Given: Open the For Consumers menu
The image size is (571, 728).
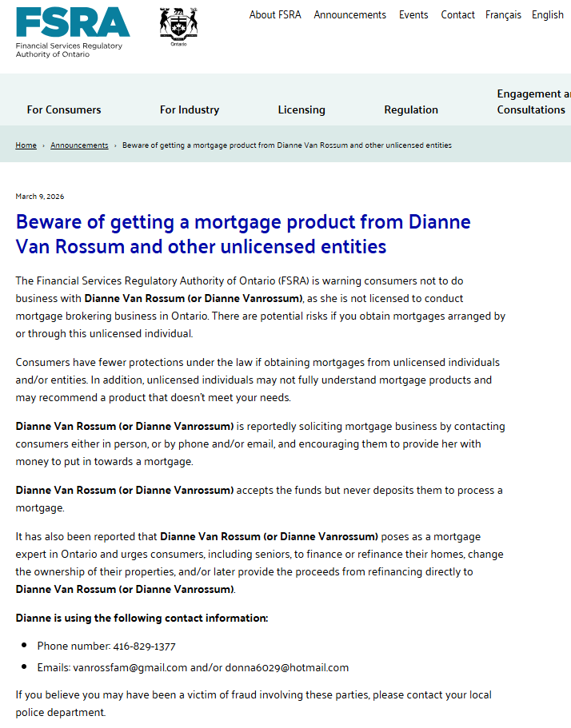Looking at the screenshot, I should coord(64,109).
